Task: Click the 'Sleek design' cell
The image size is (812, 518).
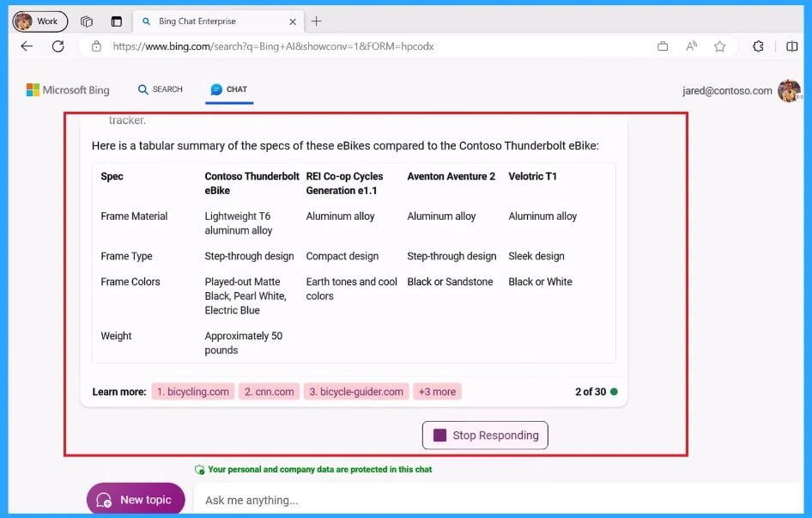Action: pyautogui.click(x=536, y=256)
